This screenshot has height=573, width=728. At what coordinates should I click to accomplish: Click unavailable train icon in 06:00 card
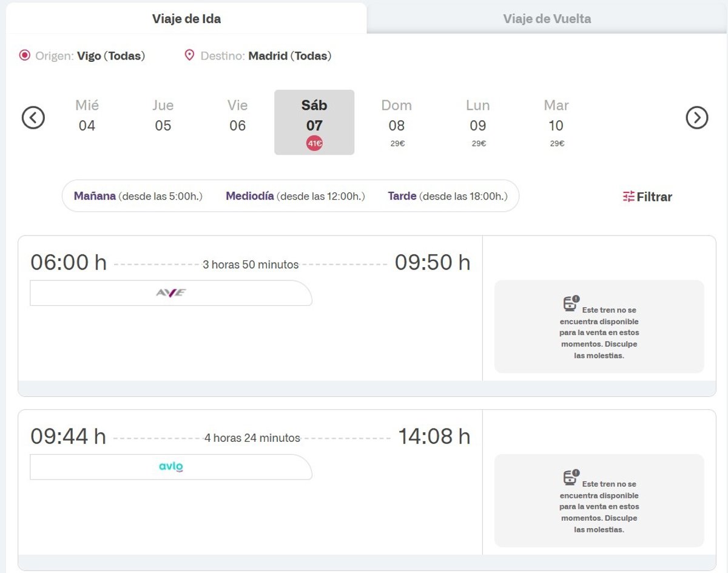point(571,303)
